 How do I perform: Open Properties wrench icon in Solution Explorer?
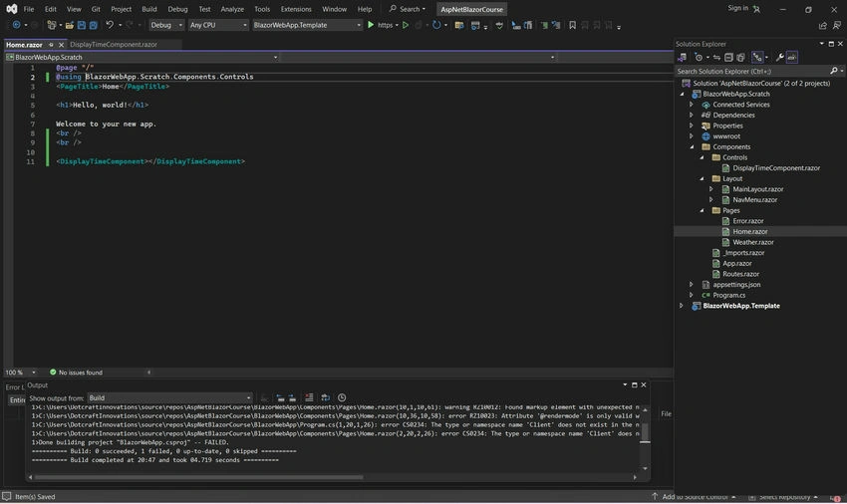tap(779, 57)
